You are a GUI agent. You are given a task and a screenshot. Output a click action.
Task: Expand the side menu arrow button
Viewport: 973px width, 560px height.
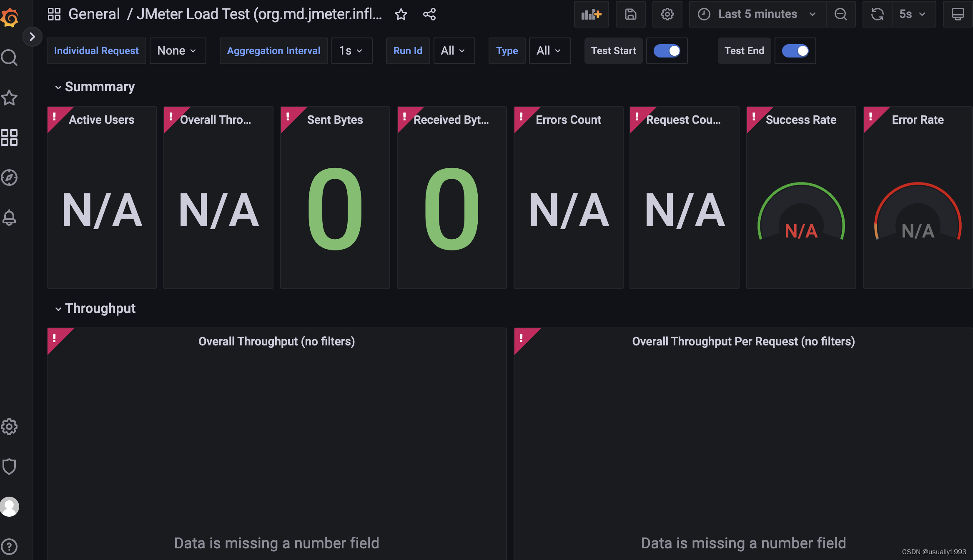click(x=32, y=37)
